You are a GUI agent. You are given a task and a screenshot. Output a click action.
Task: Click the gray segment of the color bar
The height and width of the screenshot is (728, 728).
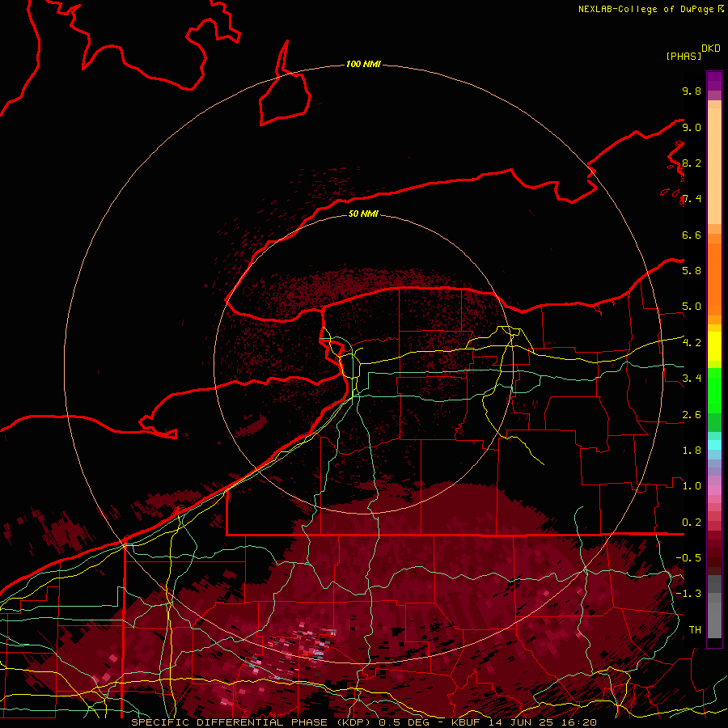pos(714,607)
